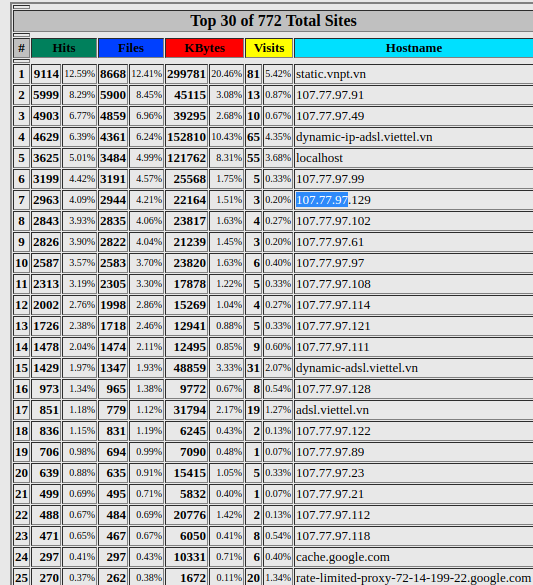Select hostname rate-limited-proxy-72-14-199-22.google.com
The image size is (533, 585).
[413, 578]
